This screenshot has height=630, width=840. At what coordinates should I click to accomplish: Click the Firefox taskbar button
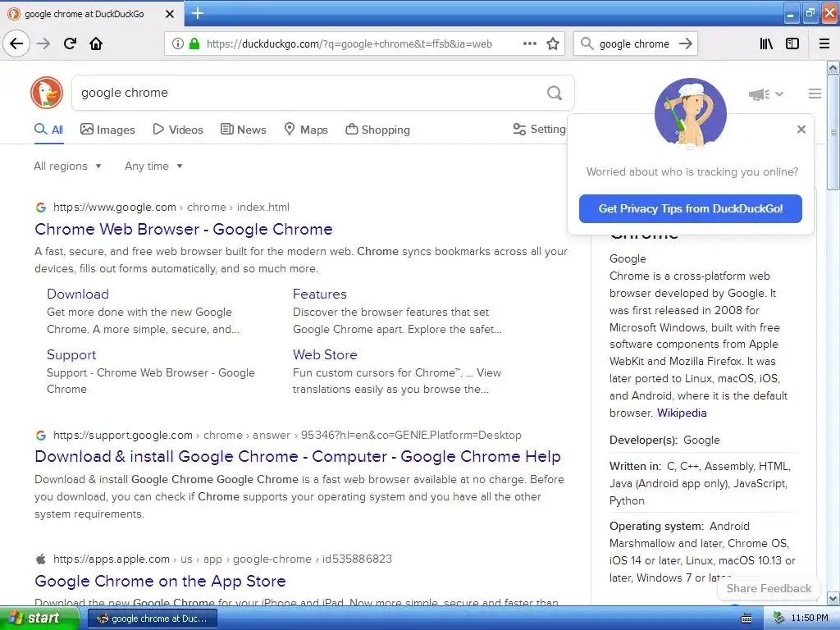point(152,619)
